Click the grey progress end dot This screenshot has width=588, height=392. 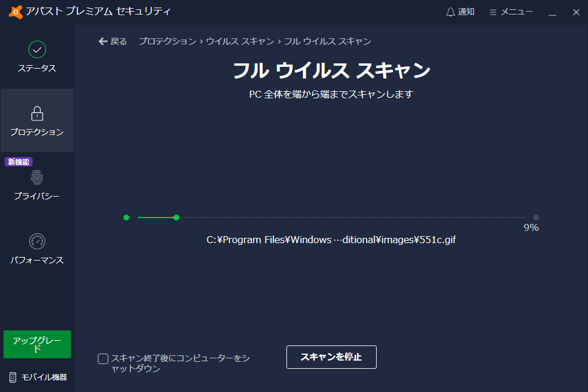(536, 218)
